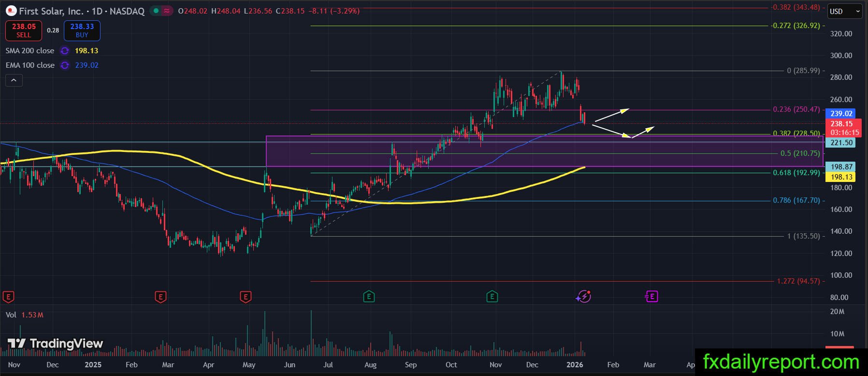Click the 260.00 price axis tick

coord(841,100)
